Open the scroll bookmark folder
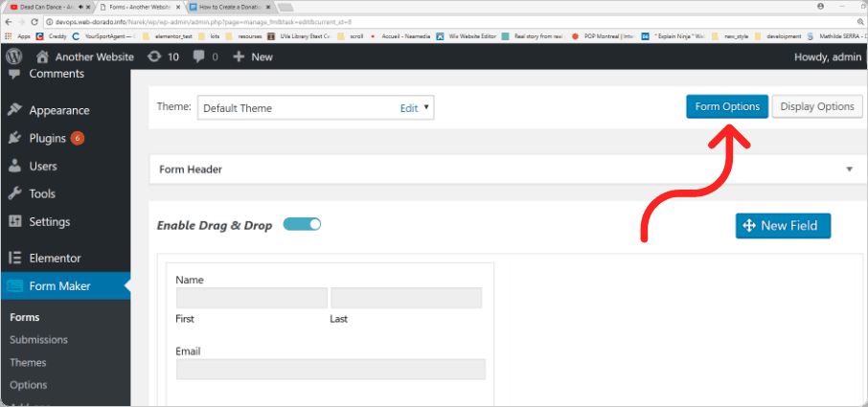The image size is (868, 407). pos(351,36)
